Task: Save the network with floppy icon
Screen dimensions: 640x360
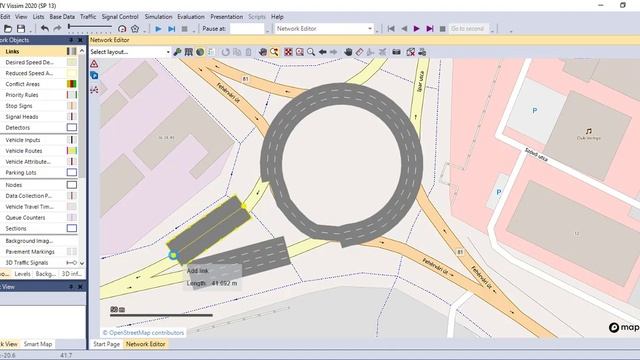Action: (x=21, y=29)
